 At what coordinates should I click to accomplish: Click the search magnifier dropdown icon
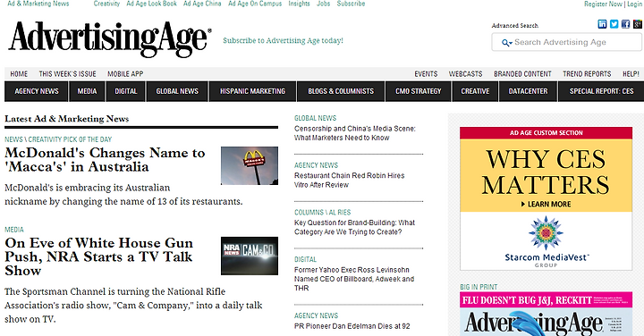pos(506,43)
